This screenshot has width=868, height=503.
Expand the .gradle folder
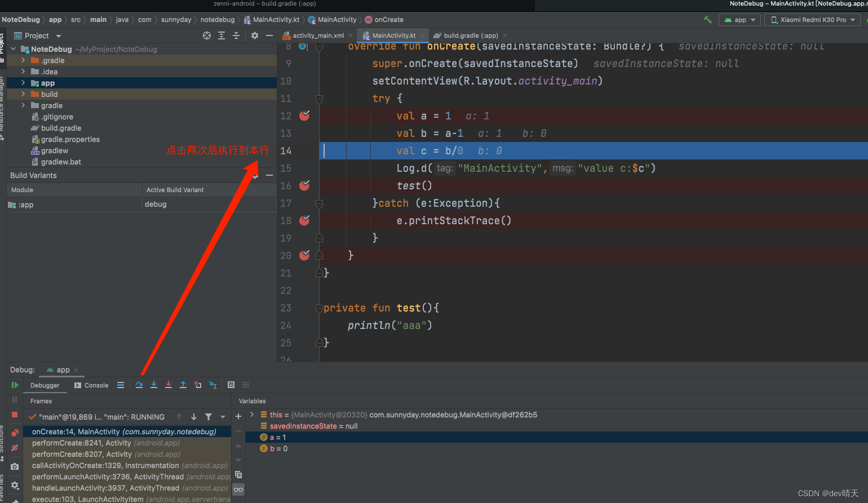click(x=23, y=60)
